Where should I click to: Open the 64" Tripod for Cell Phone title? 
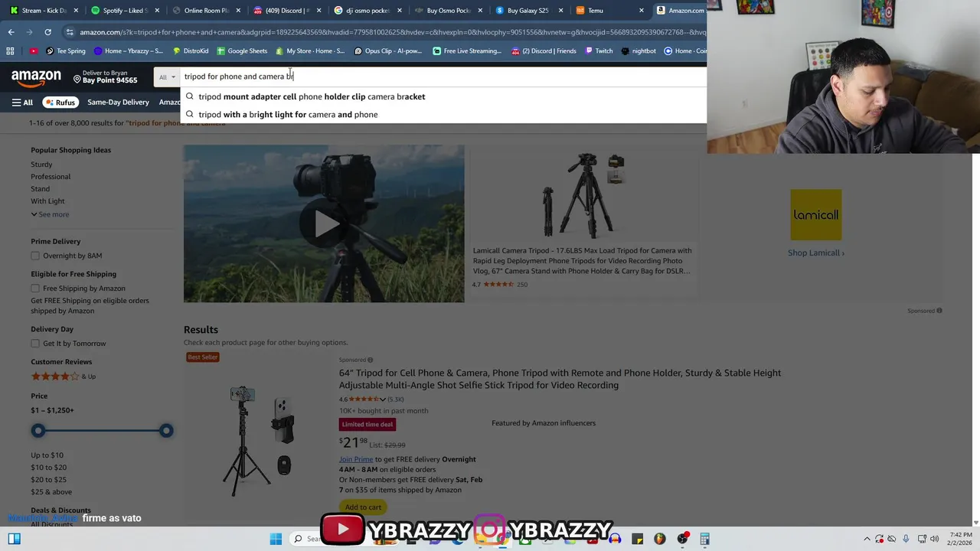coord(560,379)
